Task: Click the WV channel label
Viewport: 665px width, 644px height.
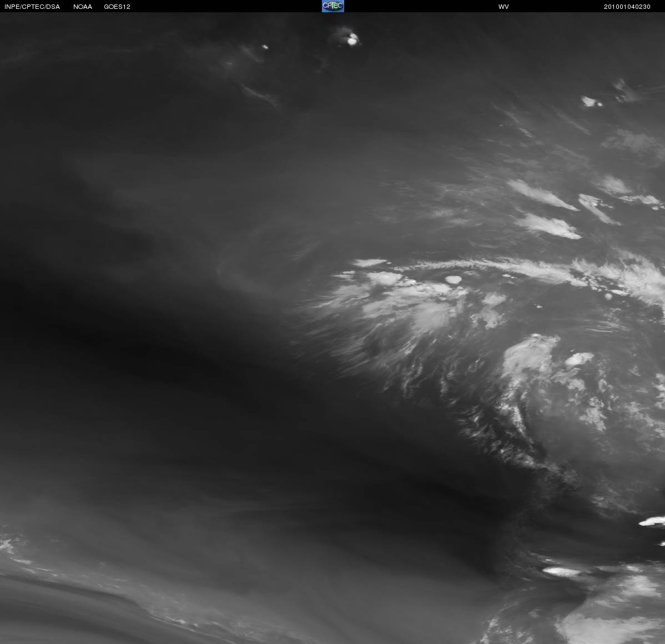Action: click(503, 7)
